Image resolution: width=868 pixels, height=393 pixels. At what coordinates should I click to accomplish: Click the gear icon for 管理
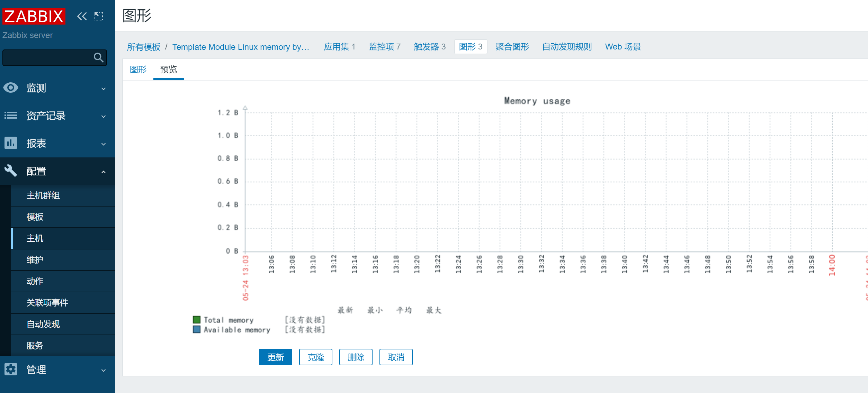pyautogui.click(x=11, y=369)
